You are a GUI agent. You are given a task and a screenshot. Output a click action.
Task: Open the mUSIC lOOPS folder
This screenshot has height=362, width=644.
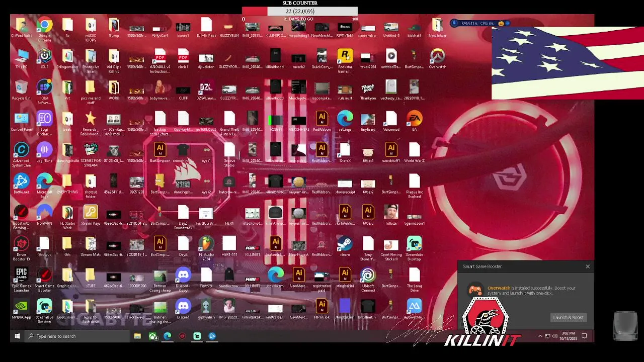coord(91,29)
